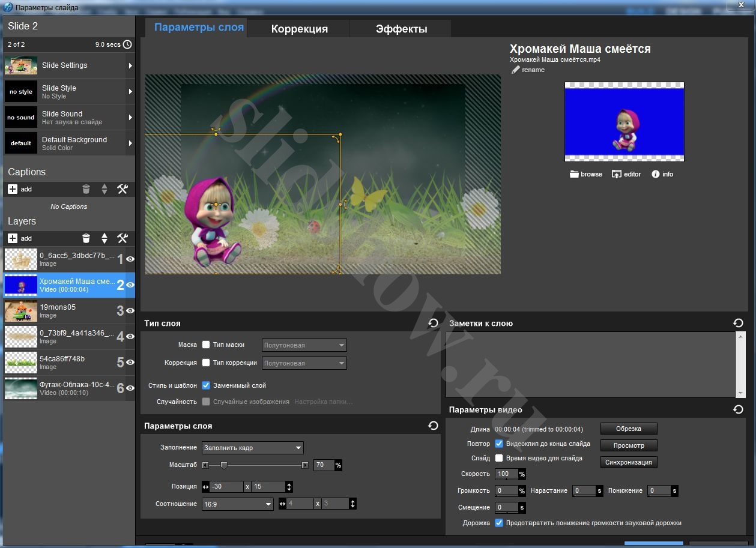Click the Масштаб percent input field
The height and width of the screenshot is (548, 756).
[324, 465]
